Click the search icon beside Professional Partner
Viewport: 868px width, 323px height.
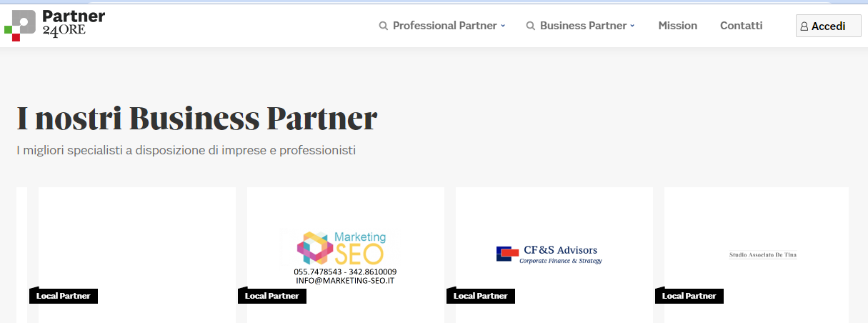[x=384, y=26]
